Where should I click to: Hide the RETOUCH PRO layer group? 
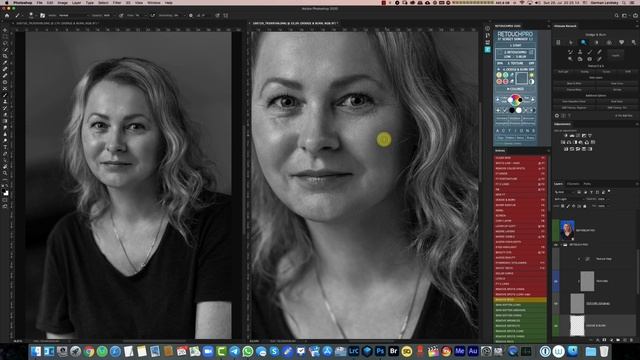(556, 244)
